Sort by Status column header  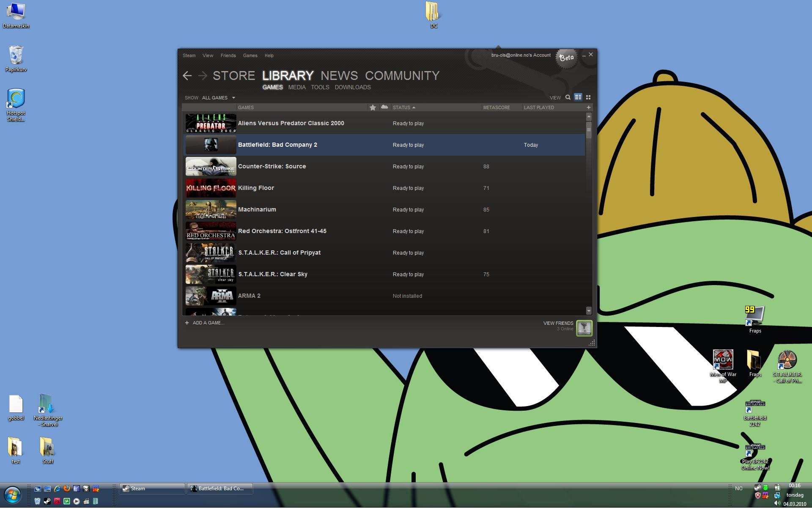click(x=403, y=107)
